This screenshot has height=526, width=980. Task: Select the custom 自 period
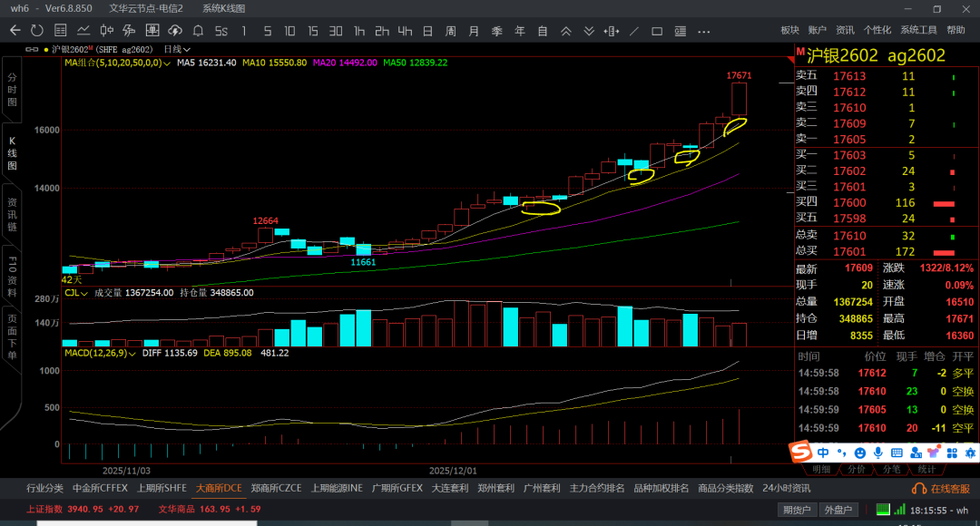click(x=543, y=31)
